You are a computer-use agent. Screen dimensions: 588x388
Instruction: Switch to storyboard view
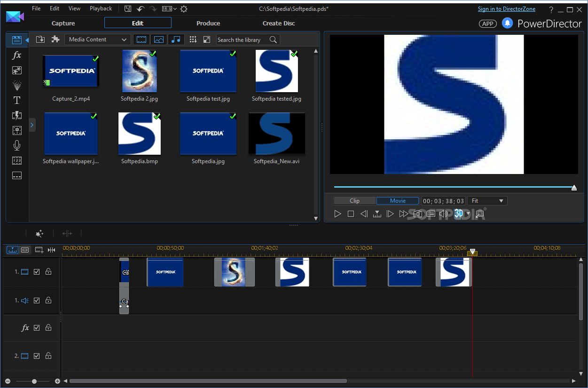[25, 250]
